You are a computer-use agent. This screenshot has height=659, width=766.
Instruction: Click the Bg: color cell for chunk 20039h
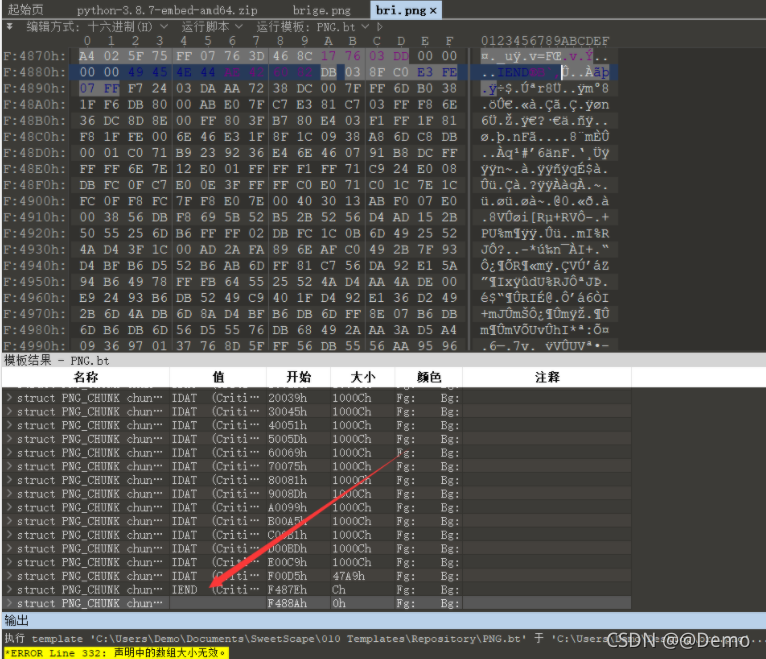click(449, 398)
